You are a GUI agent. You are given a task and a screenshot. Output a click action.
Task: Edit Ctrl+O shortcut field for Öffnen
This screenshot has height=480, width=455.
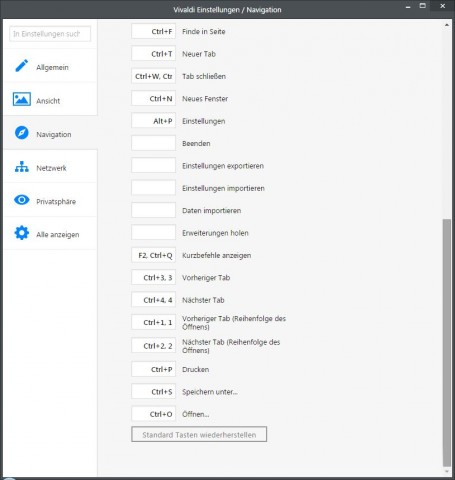coord(153,414)
